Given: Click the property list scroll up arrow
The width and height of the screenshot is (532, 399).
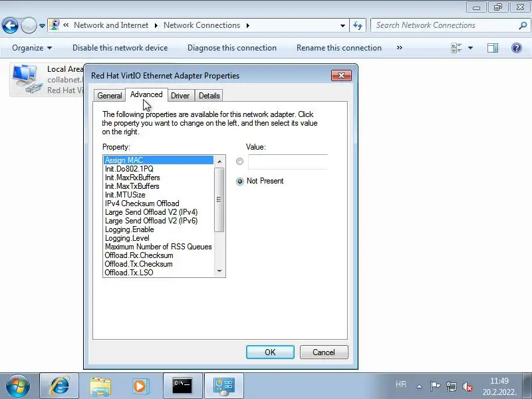Looking at the screenshot, I should (219, 162).
